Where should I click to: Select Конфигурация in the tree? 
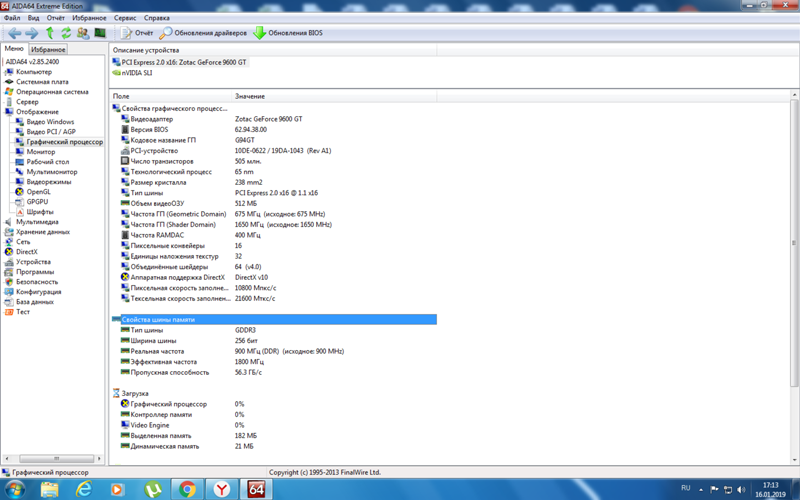[x=38, y=292]
